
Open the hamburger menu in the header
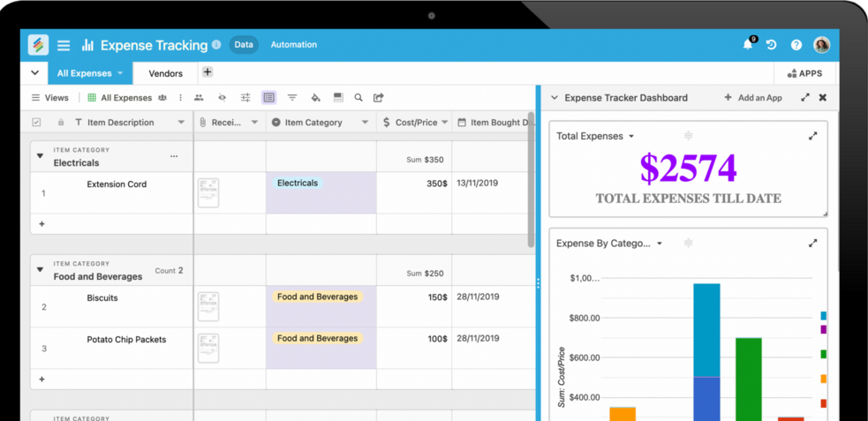64,45
